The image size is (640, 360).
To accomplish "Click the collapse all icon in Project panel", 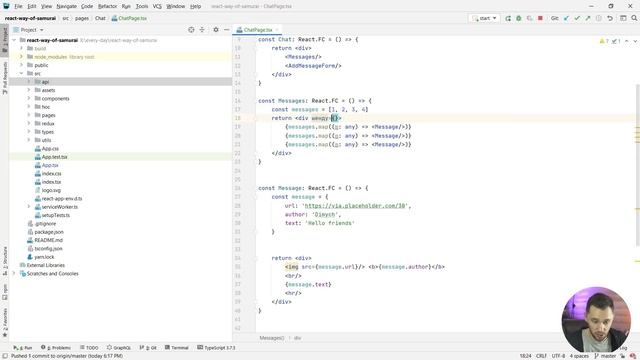I will pyautogui.click(x=202, y=30).
